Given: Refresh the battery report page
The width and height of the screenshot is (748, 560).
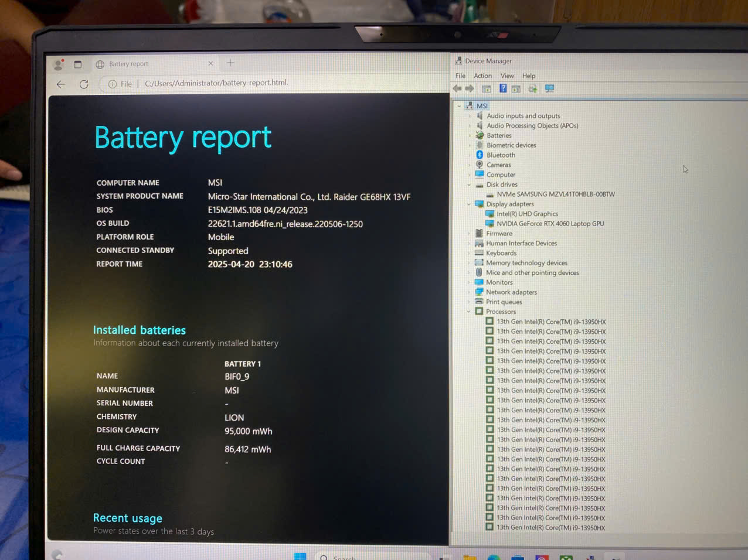Looking at the screenshot, I should tap(84, 84).
